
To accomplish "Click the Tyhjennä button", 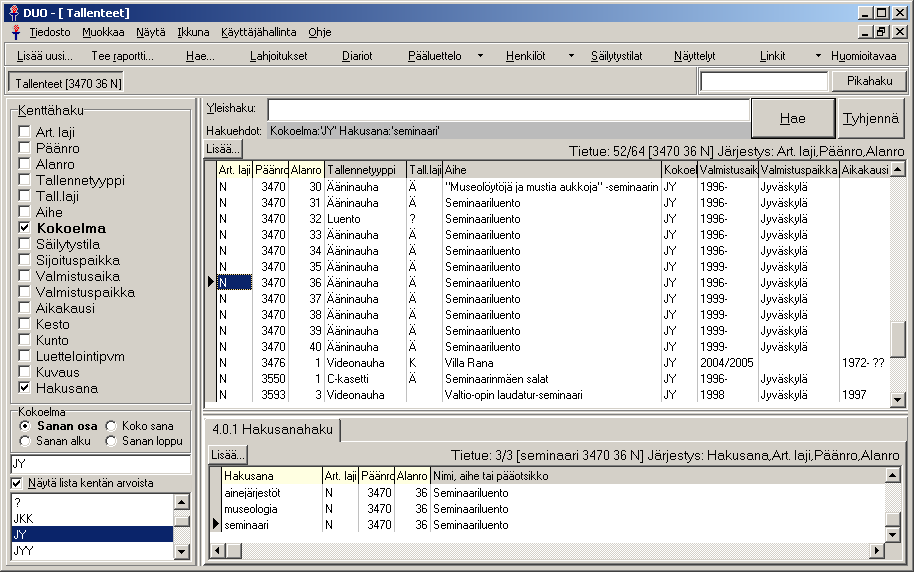I will pos(871,118).
